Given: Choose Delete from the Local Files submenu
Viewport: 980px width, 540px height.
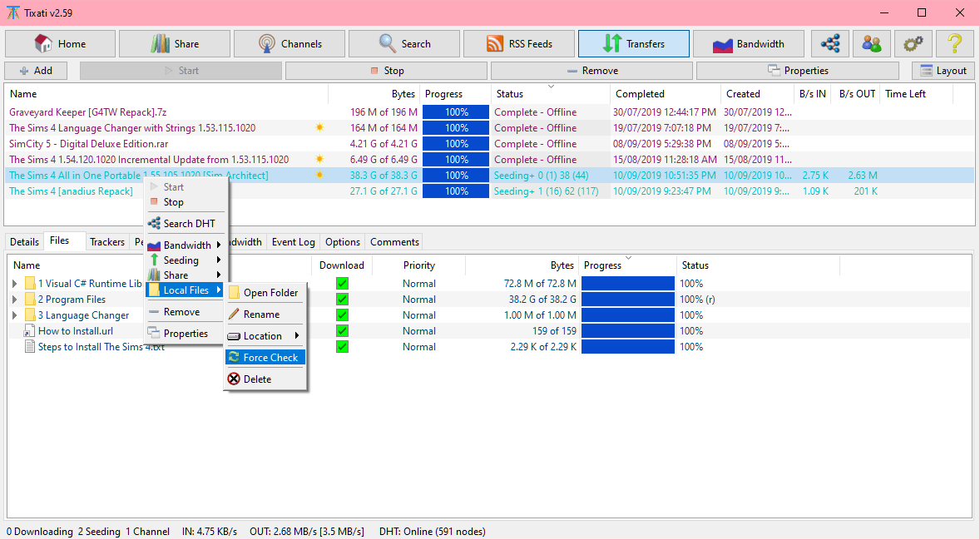Looking at the screenshot, I should pos(265,379).
